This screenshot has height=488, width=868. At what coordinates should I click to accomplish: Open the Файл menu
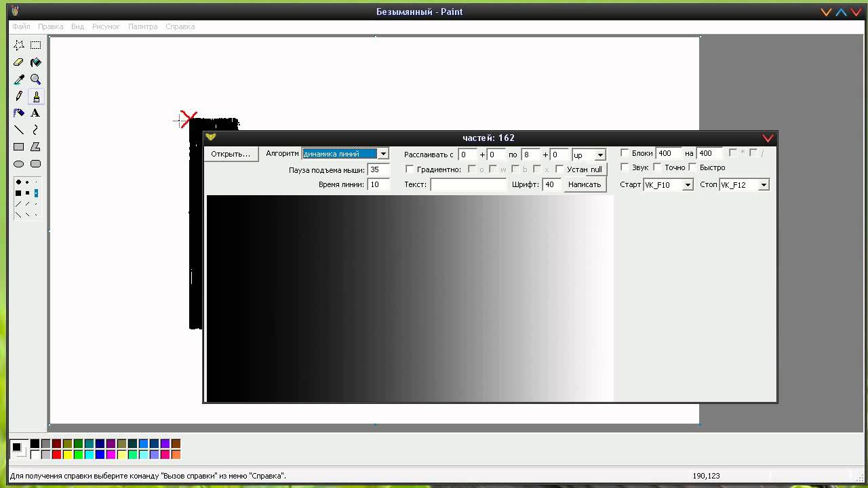point(21,26)
